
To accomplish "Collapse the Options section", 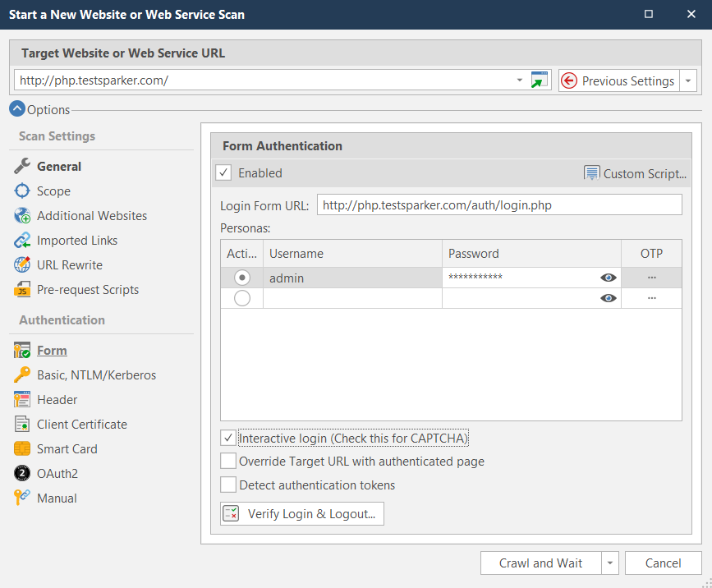I will pos(17,109).
